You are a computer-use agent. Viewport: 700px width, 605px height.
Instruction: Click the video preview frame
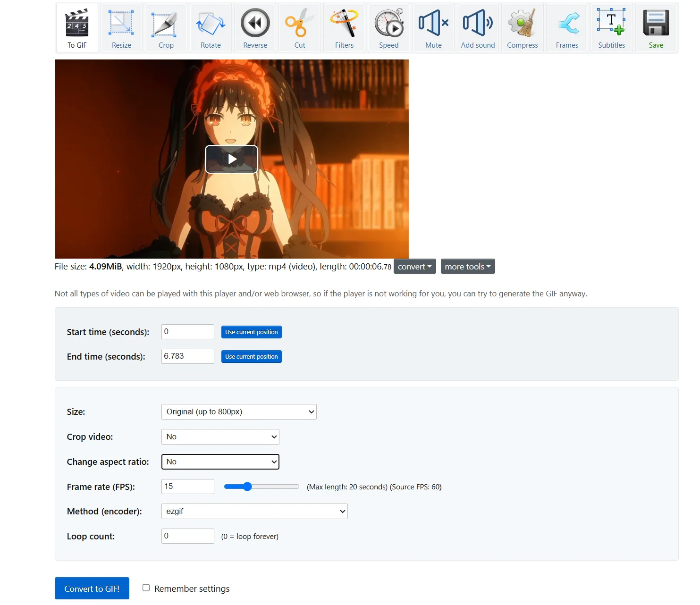[232, 159]
